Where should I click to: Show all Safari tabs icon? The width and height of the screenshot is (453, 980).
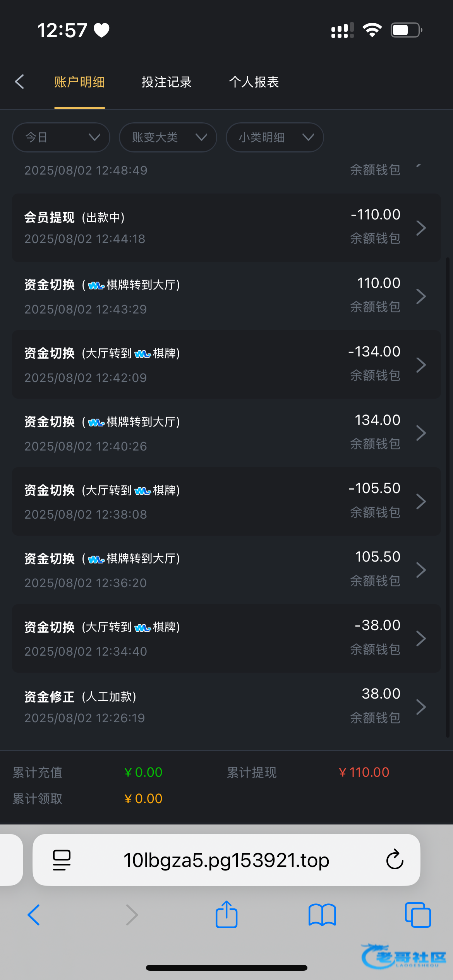point(418,915)
